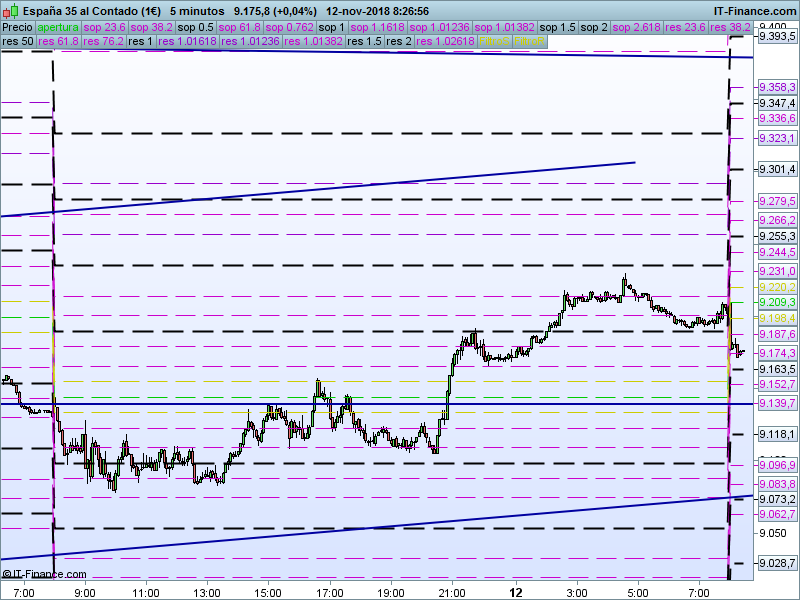Click the res 23.6 legend label
Viewport: 800px width, 600px height.
tap(685, 28)
